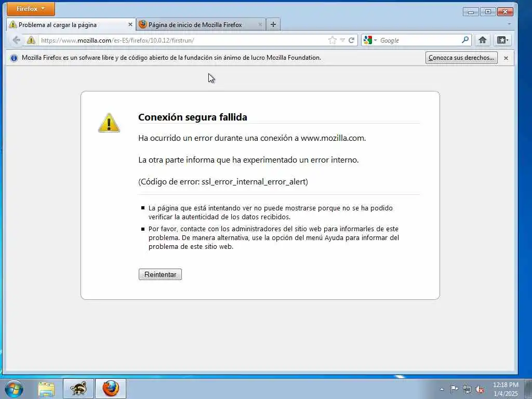This screenshot has width=532, height=399.
Task: Open the bookmarks menu button
Action: click(x=502, y=41)
